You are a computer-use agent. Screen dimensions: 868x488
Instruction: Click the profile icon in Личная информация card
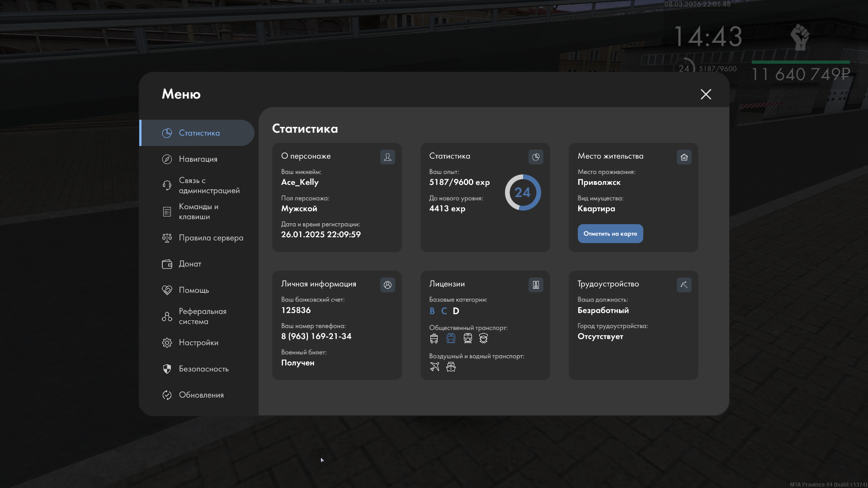(387, 285)
